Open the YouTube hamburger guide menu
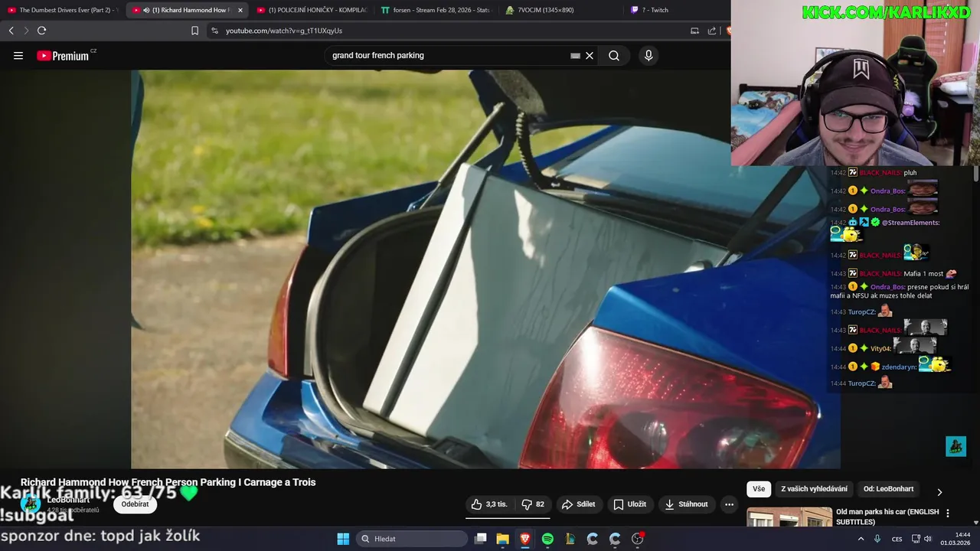This screenshot has height=551, width=980. (18, 55)
